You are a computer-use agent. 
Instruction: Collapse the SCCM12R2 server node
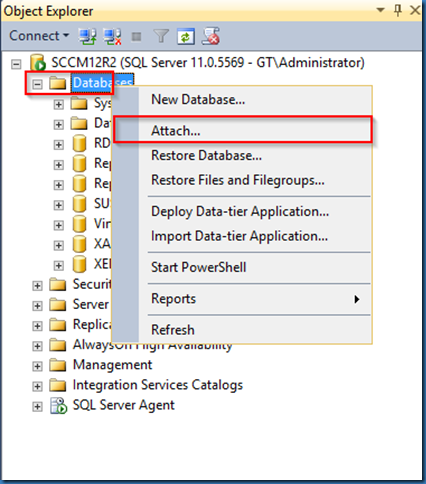(16, 64)
